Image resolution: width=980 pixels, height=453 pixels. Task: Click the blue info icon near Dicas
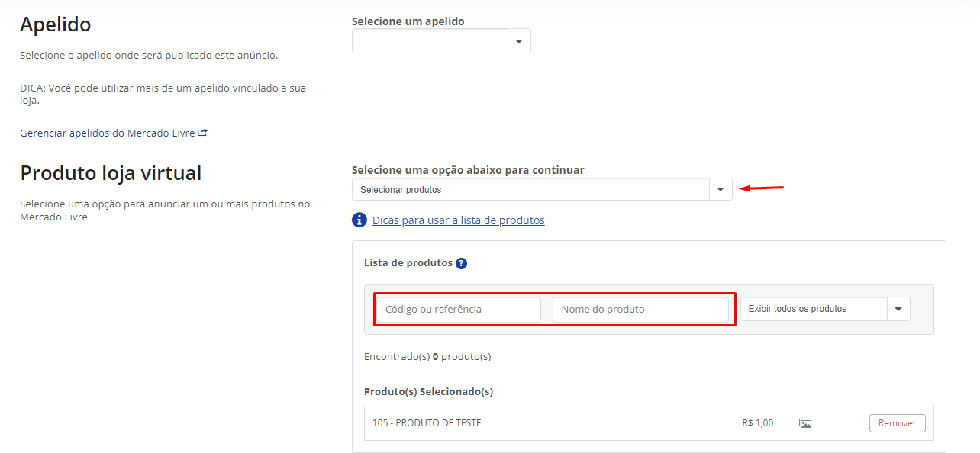point(359,220)
